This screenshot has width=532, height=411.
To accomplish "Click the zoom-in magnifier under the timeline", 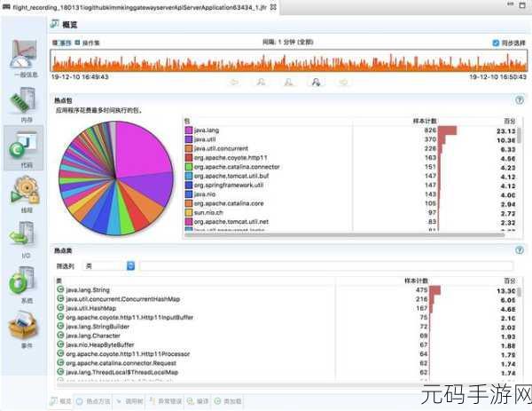I will pyautogui.click(x=261, y=82).
